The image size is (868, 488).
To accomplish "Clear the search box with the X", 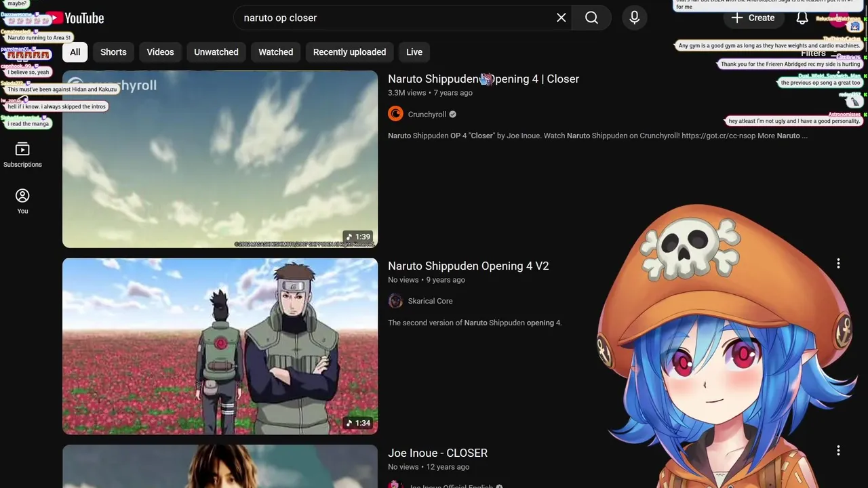I will click(x=561, y=18).
